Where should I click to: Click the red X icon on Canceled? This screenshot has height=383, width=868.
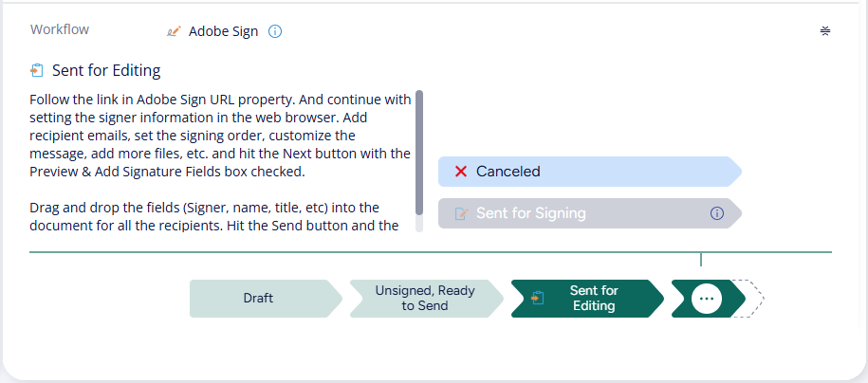click(461, 172)
